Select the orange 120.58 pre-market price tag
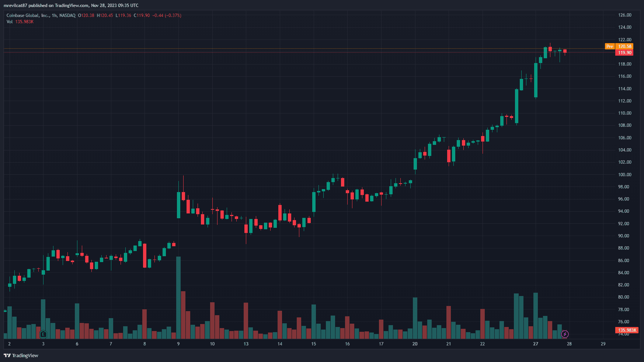Viewport: 644px width, 362px height. click(x=624, y=46)
